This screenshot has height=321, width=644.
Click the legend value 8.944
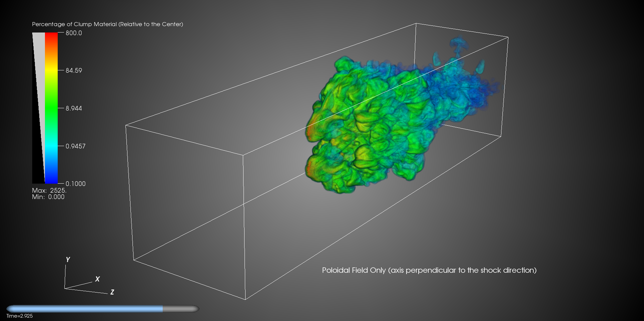(x=74, y=108)
